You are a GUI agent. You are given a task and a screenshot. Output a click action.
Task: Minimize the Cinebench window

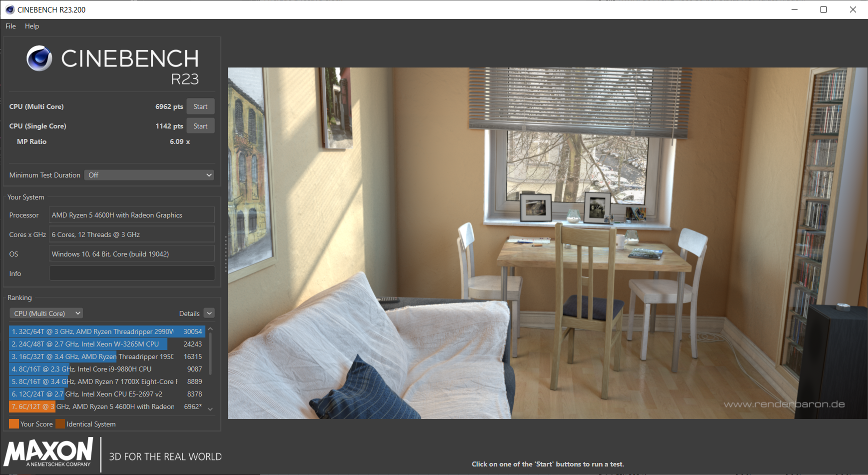tap(795, 9)
